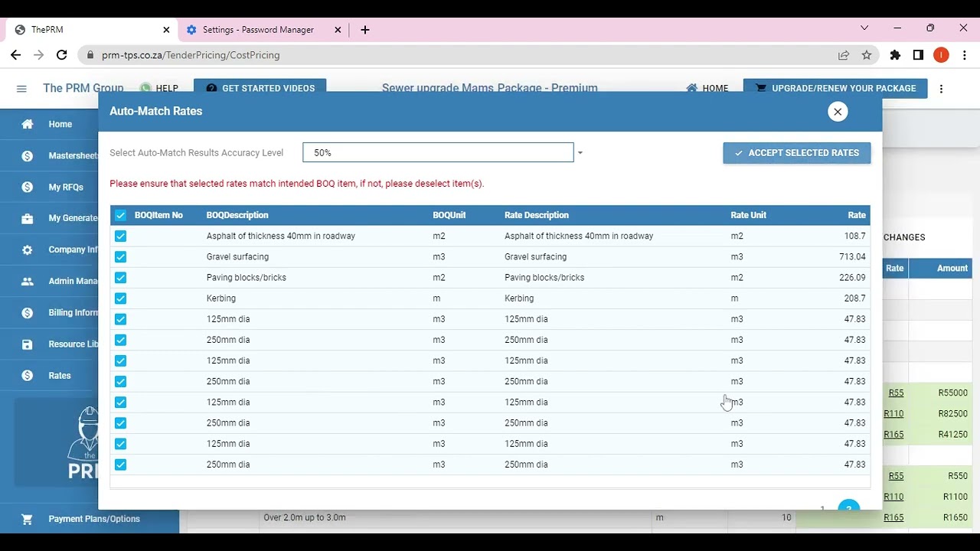Click the Resource Library save icon
The width and height of the screenshot is (980, 551).
pos(28,344)
